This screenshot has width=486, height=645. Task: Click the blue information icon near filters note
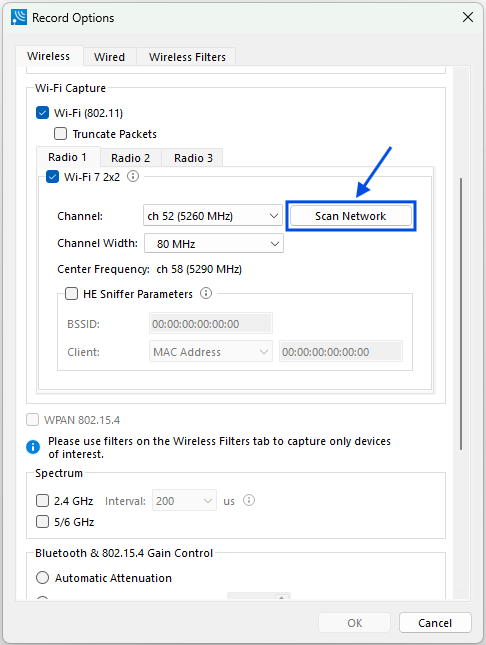[33, 447]
